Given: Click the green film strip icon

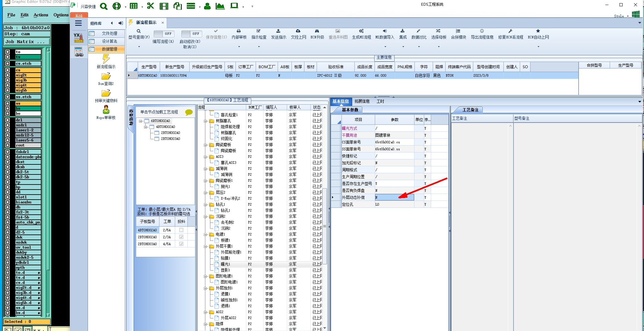Looking at the screenshot, I should (164, 6).
